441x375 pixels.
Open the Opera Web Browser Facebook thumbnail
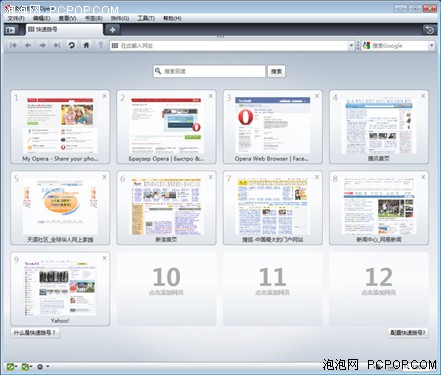point(273,126)
